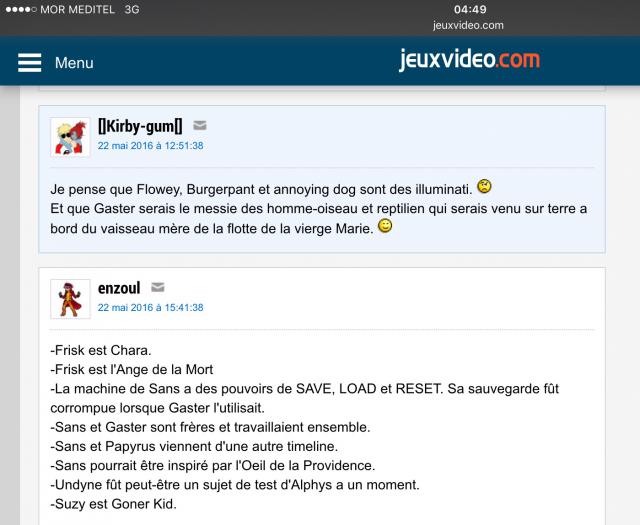This screenshot has height=525, width=640.
Task: Tap the Menu label
Action: [x=74, y=63]
